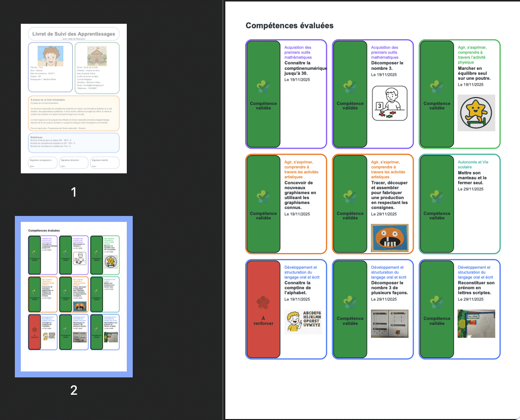Click the leaf icon on the comptine numérique card
Screen dimensions: 520x420
click(263, 87)
